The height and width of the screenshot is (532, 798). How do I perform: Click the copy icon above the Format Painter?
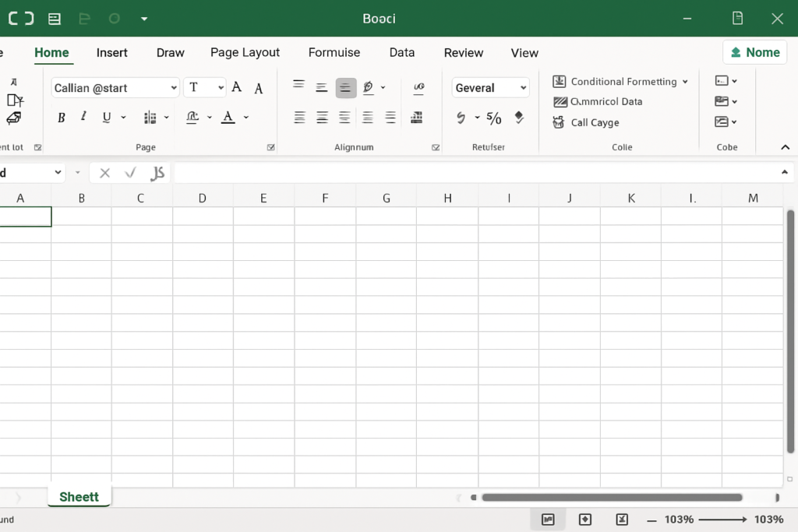[x=15, y=100]
